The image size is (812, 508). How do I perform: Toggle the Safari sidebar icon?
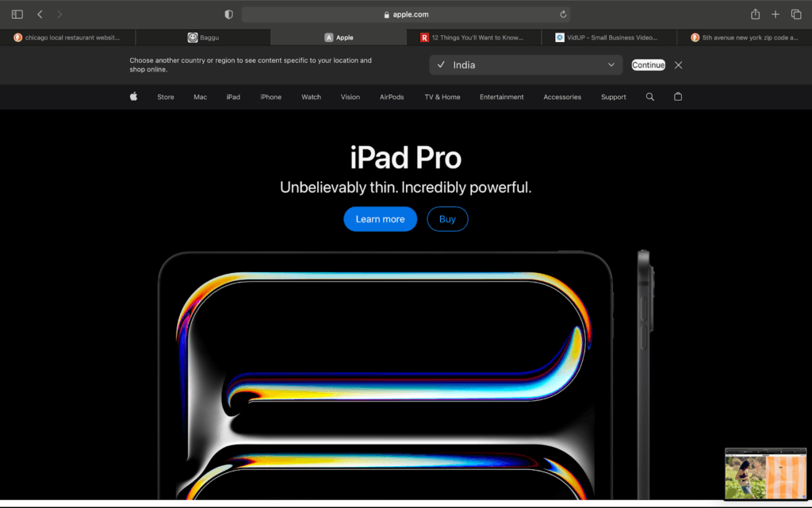17,14
